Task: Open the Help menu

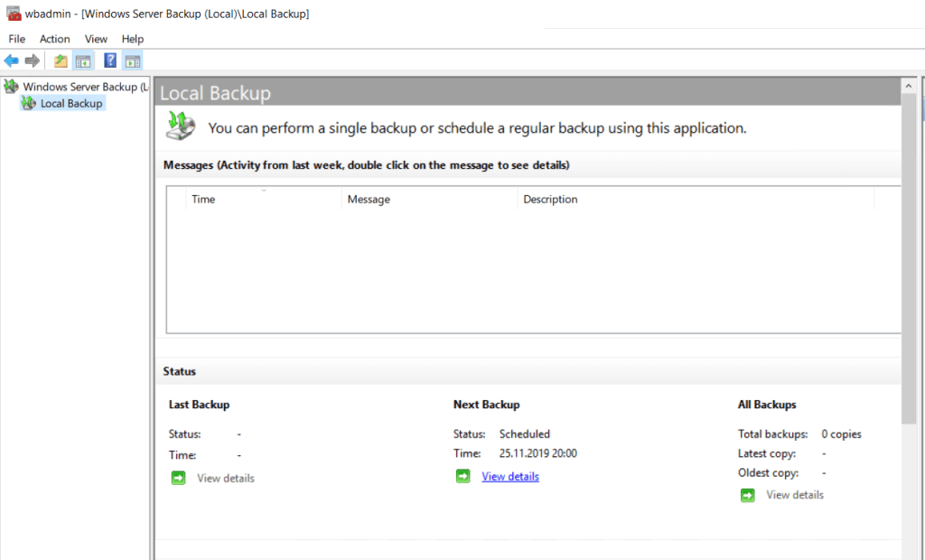Action: tap(133, 39)
